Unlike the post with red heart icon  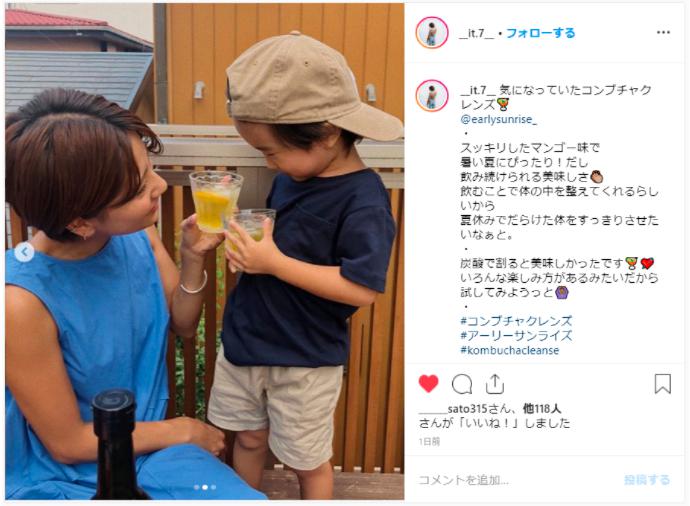click(x=428, y=384)
